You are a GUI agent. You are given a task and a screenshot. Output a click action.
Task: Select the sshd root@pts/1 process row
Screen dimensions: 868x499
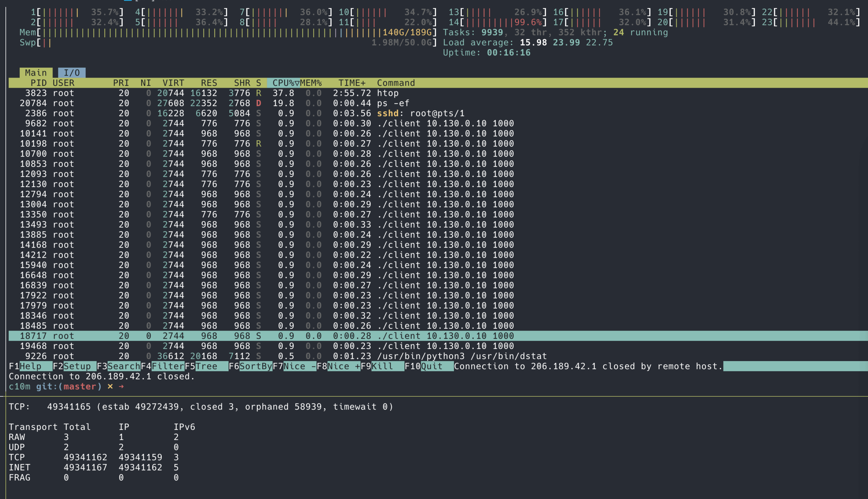438,113
